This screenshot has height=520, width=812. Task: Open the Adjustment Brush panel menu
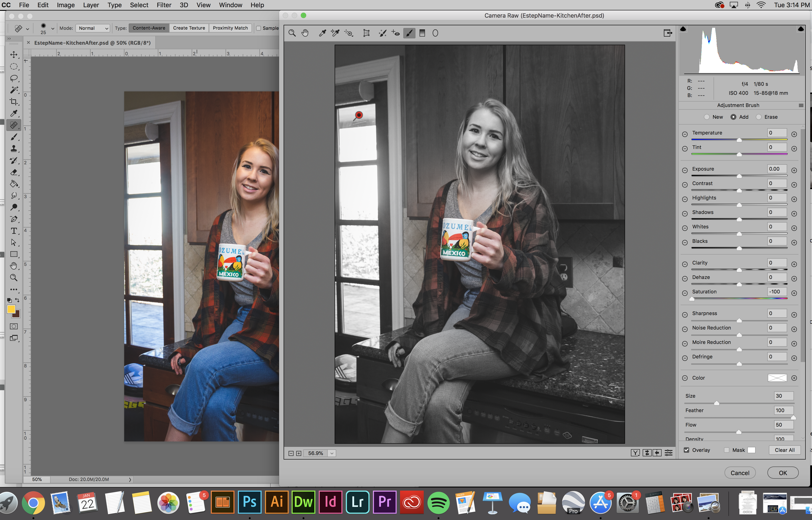coord(801,105)
